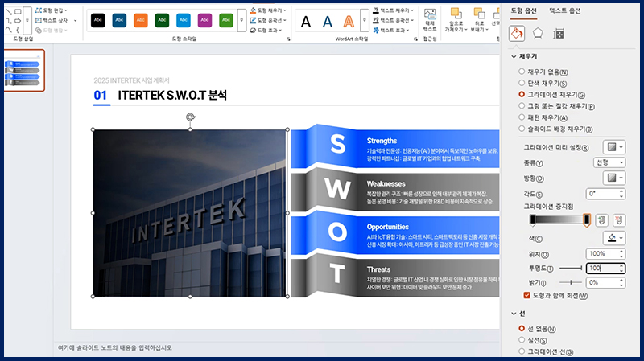Select the curve shape in shape gallery
This screenshot has height=361, width=644.
pyautogui.click(x=9, y=30)
